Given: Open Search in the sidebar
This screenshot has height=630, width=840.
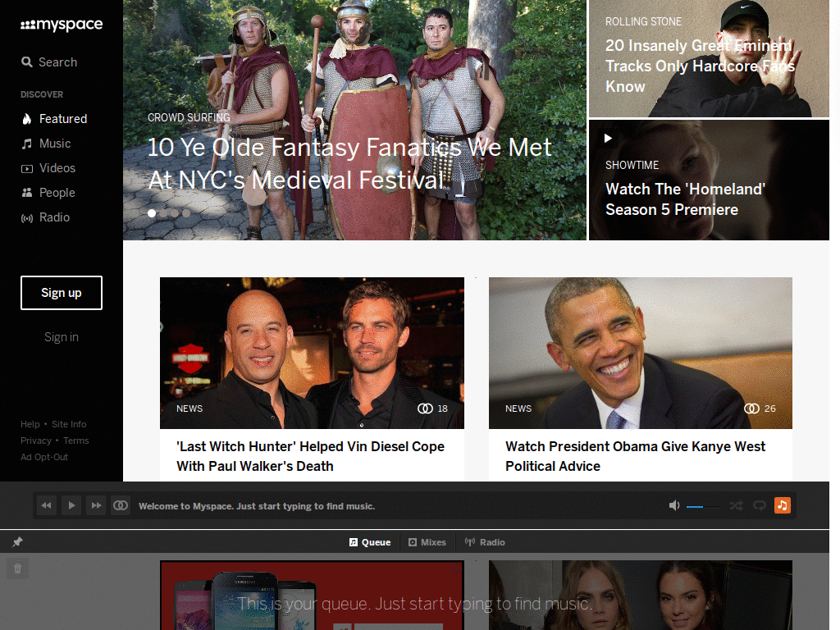Looking at the screenshot, I should tap(49, 62).
